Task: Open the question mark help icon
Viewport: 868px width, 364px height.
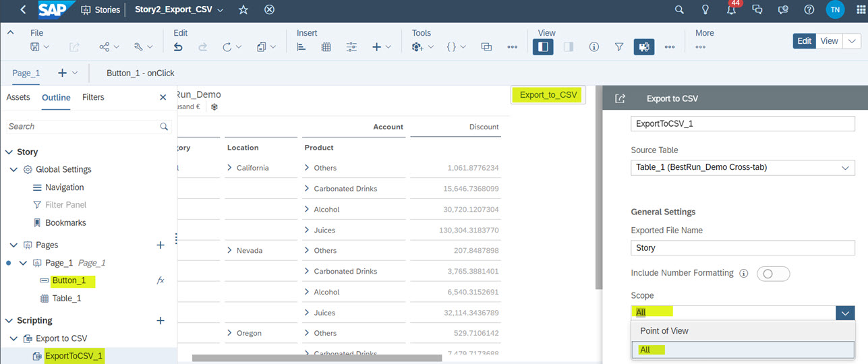Action: click(809, 9)
